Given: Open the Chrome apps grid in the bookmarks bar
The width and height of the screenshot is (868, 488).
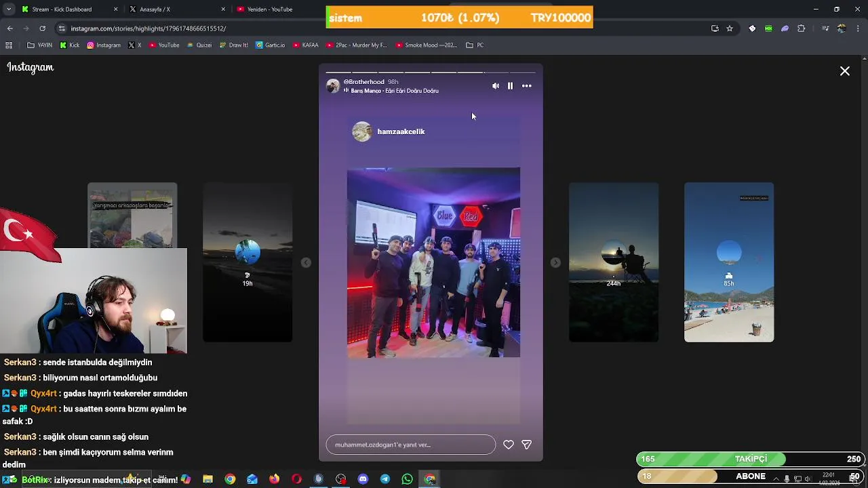Looking at the screenshot, I should click(x=9, y=45).
